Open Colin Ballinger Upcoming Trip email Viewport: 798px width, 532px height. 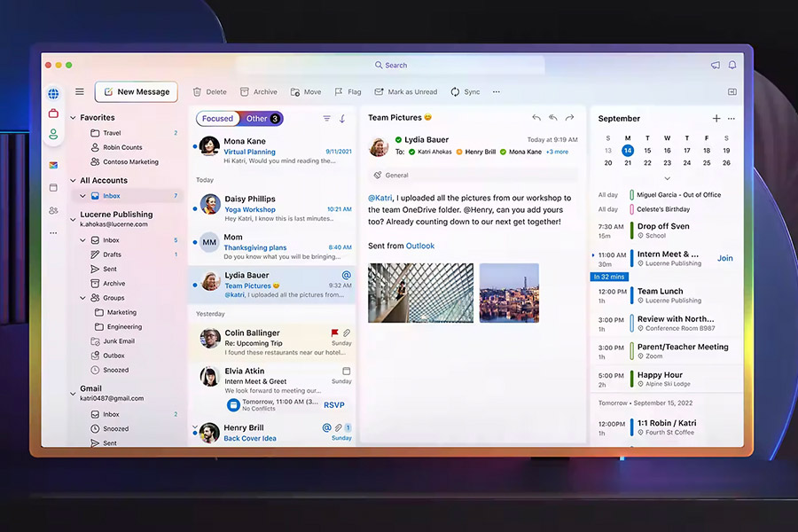[272, 342]
